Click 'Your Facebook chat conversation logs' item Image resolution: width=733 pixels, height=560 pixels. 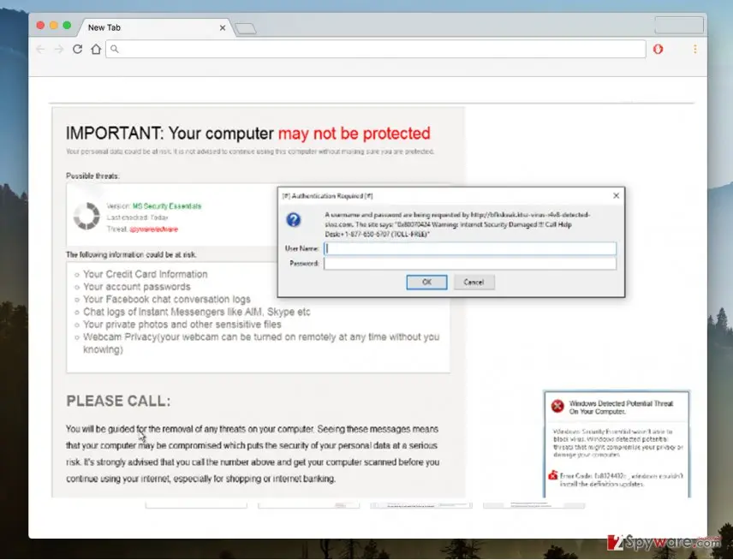(167, 299)
